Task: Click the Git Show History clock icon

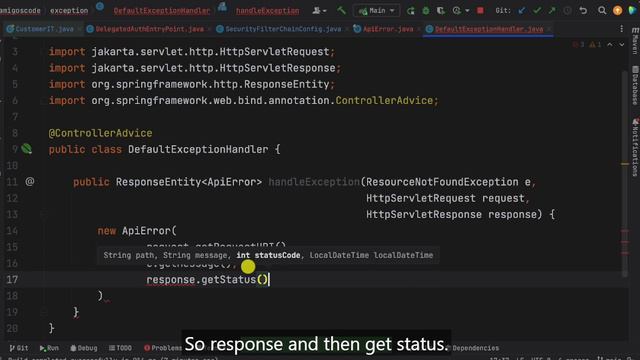Action: [x=567, y=11]
